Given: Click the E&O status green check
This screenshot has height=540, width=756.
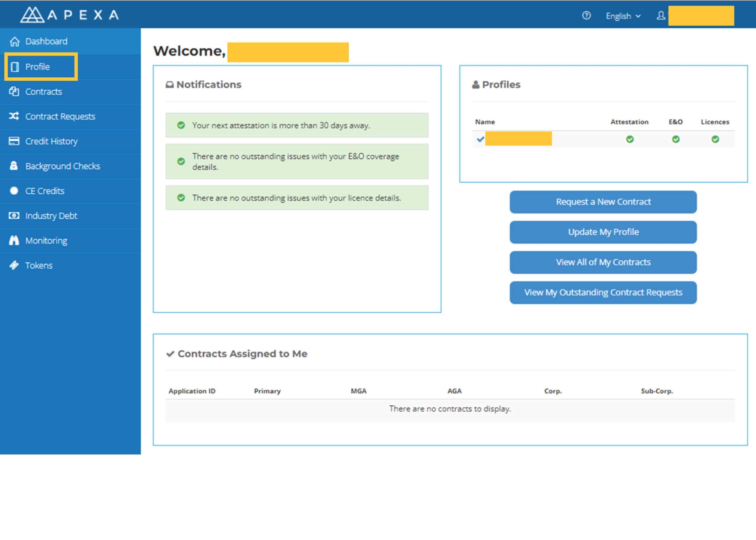Looking at the screenshot, I should (x=675, y=139).
